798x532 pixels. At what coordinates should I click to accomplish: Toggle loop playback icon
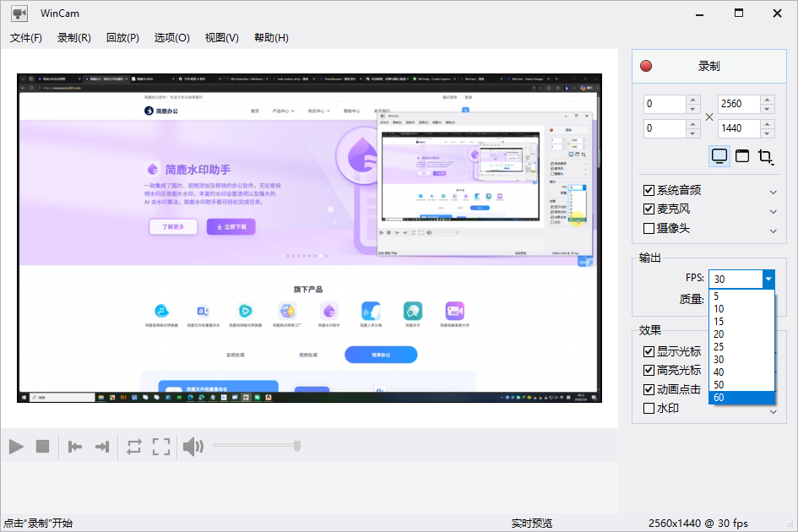(x=134, y=447)
